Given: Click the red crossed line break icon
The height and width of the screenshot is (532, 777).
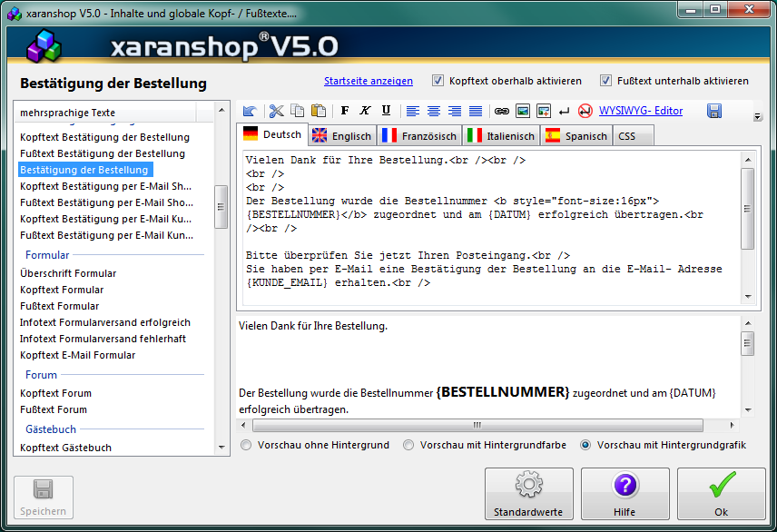Looking at the screenshot, I should click(585, 111).
